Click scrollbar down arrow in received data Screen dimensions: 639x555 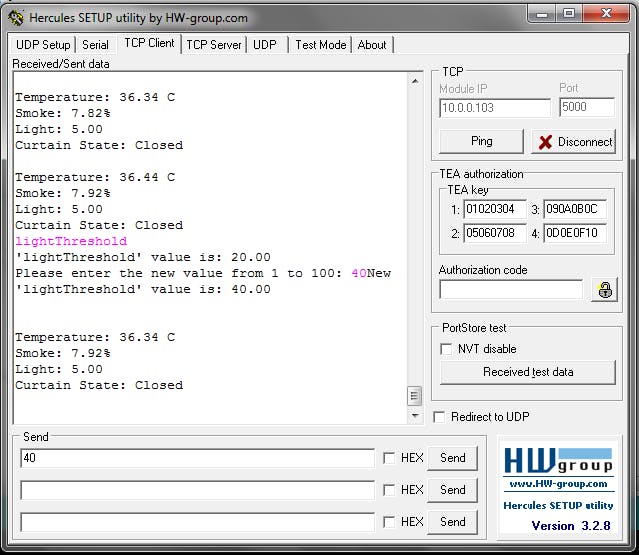(x=415, y=415)
